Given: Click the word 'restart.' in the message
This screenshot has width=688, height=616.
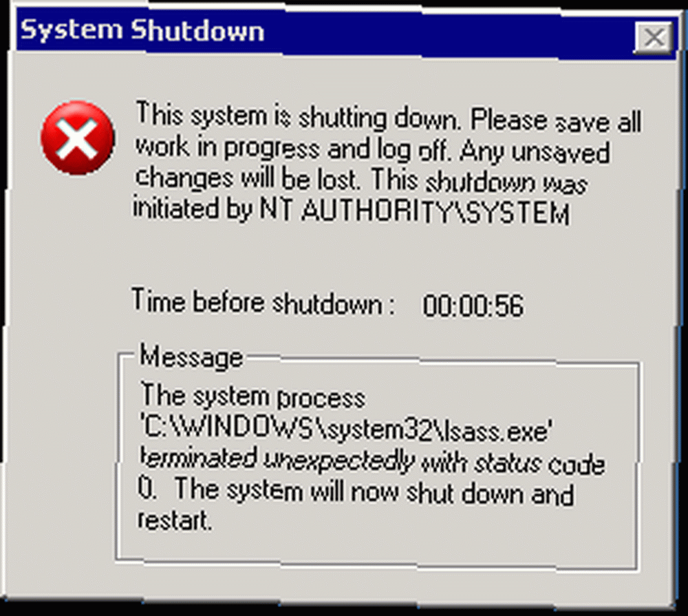Looking at the screenshot, I should tap(175, 521).
